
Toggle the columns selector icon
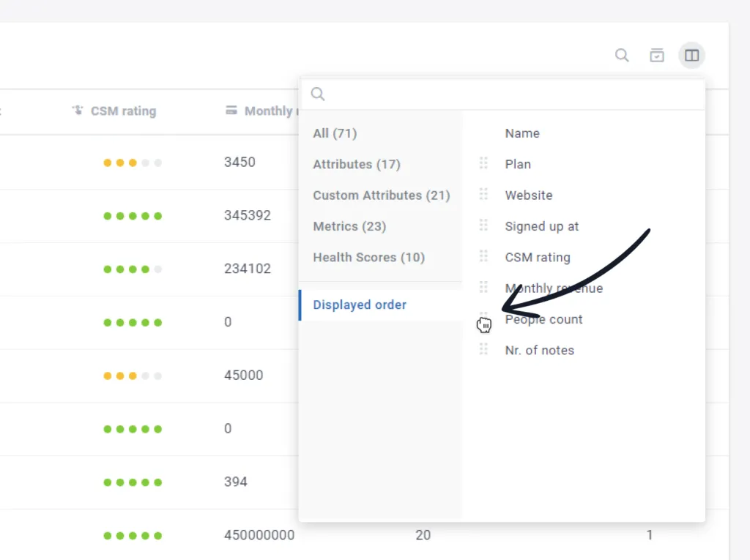[x=691, y=56]
